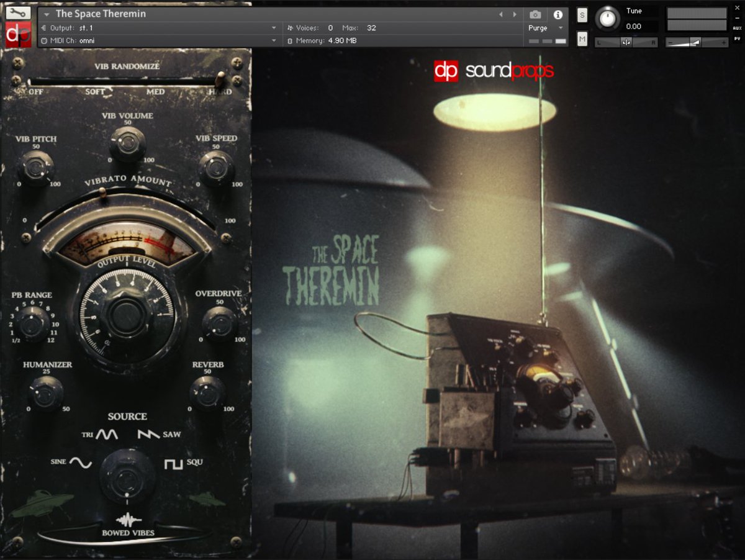Set Vib Randomize to MED

[155, 92]
